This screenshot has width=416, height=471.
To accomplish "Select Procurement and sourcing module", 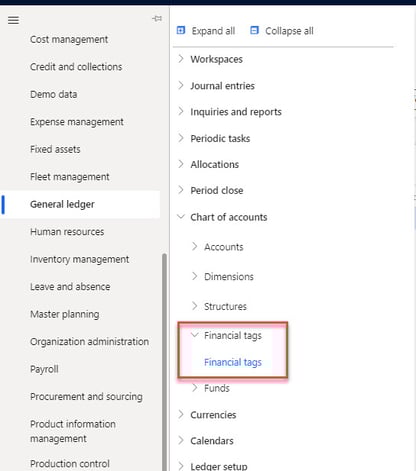I will tap(86, 397).
